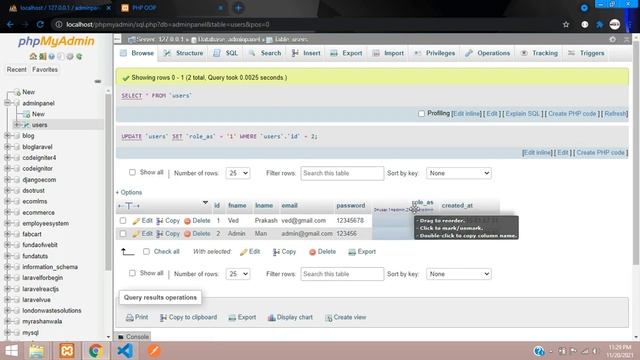Click the Refresh link
Viewport: 640px width, 360px height.
click(615, 114)
